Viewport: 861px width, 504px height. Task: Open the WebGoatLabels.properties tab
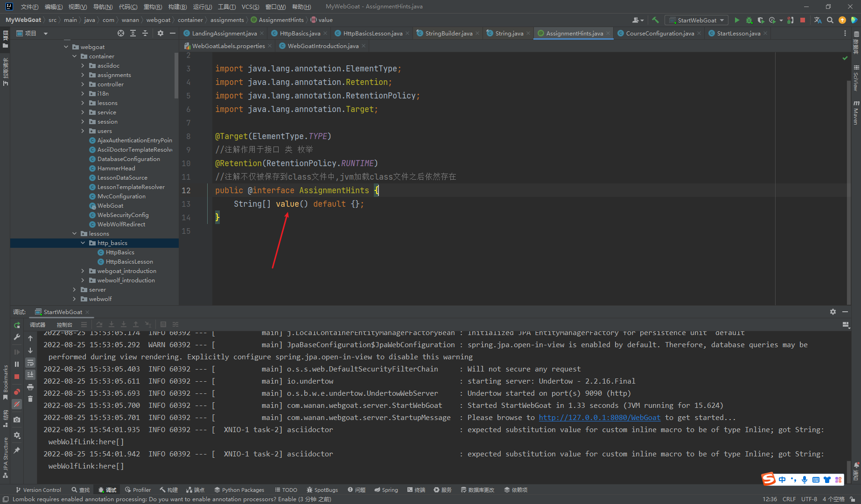point(228,46)
